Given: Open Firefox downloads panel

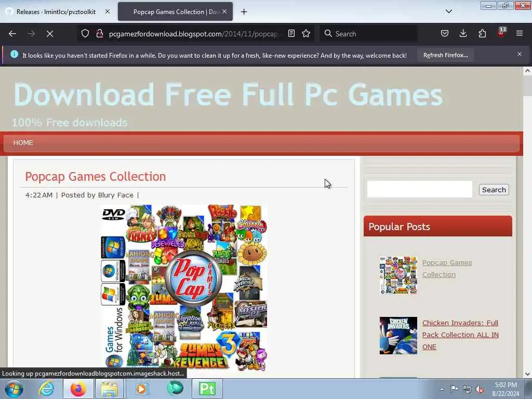Looking at the screenshot, I should [x=463, y=34].
